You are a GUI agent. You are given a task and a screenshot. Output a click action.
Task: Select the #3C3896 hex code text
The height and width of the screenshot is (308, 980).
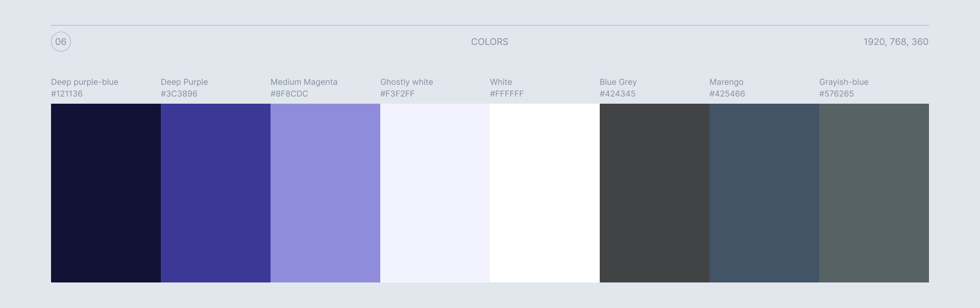(179, 94)
